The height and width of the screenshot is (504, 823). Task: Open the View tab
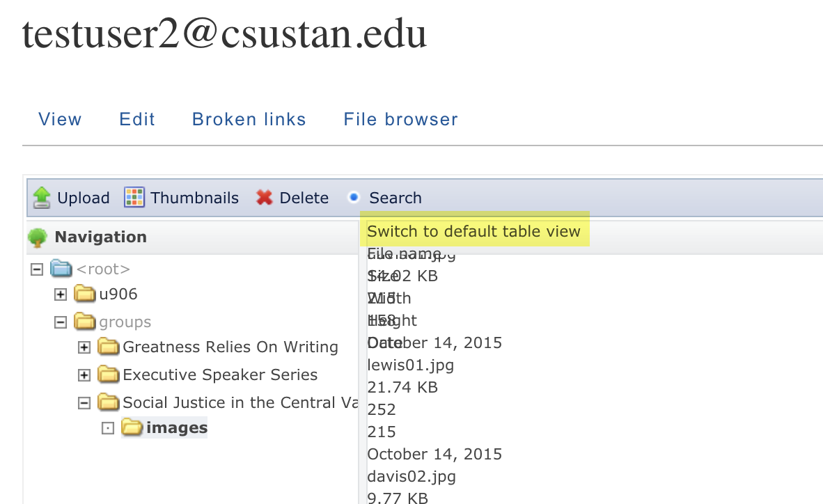pos(60,119)
